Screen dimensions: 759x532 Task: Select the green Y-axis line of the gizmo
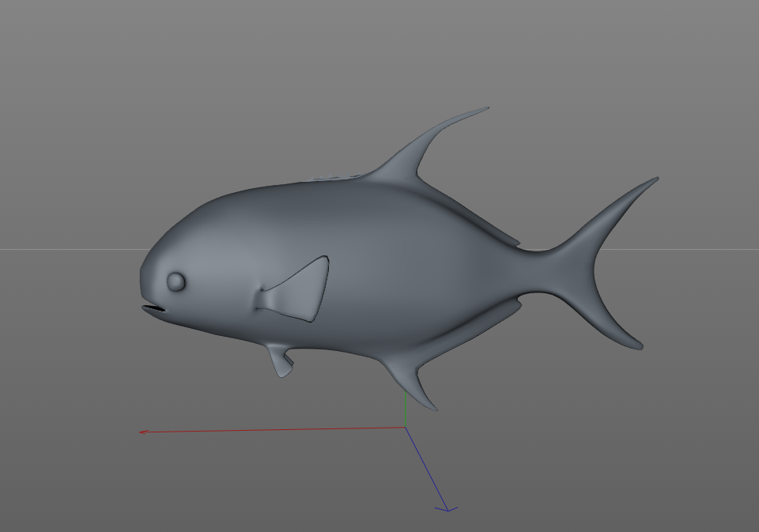point(405,409)
